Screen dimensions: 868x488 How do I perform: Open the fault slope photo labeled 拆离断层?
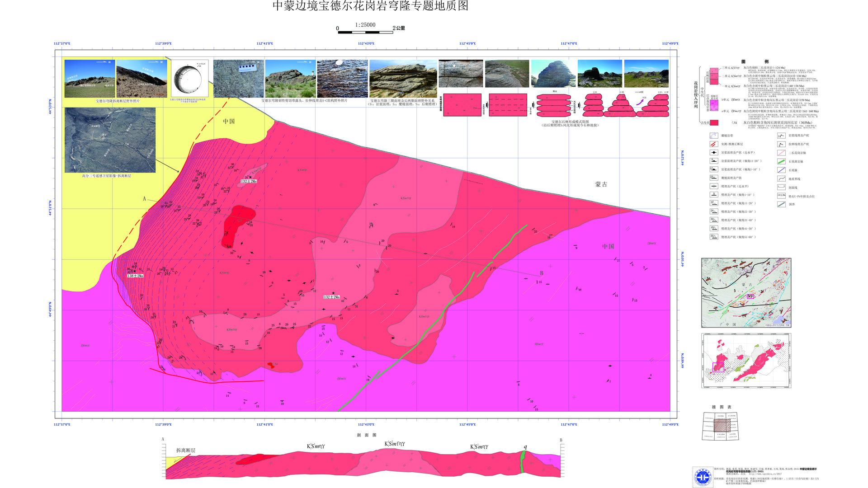142,79
